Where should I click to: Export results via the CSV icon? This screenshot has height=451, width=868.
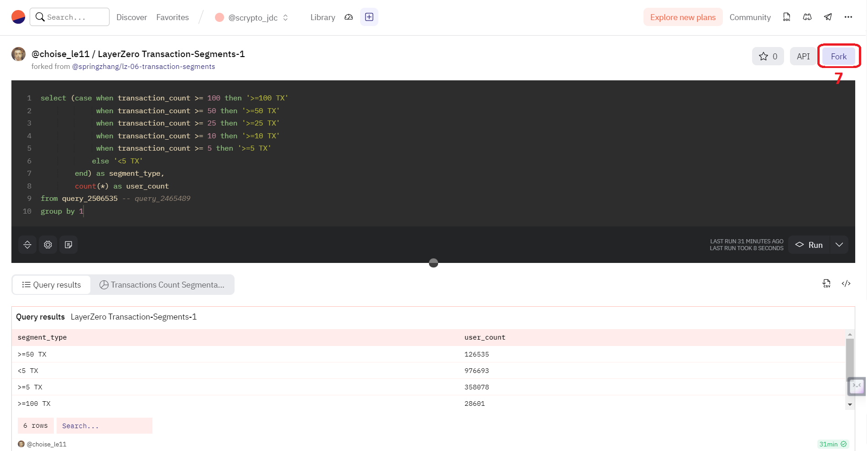(826, 283)
